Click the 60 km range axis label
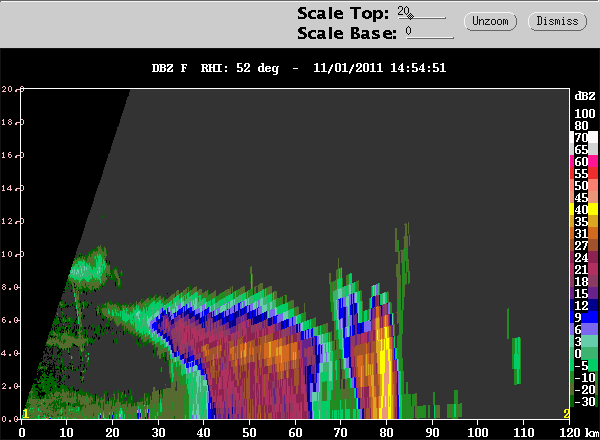The image size is (600, 440). click(x=295, y=433)
